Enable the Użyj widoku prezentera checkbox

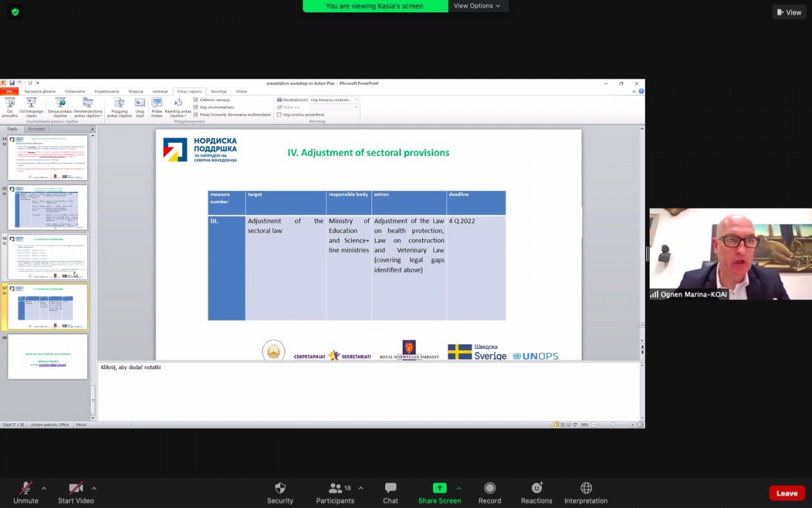279,114
